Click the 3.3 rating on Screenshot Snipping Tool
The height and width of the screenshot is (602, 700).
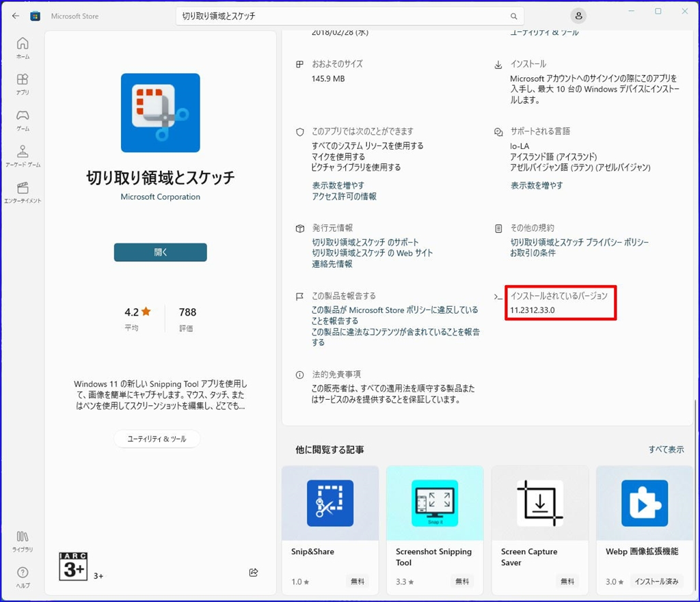(405, 582)
